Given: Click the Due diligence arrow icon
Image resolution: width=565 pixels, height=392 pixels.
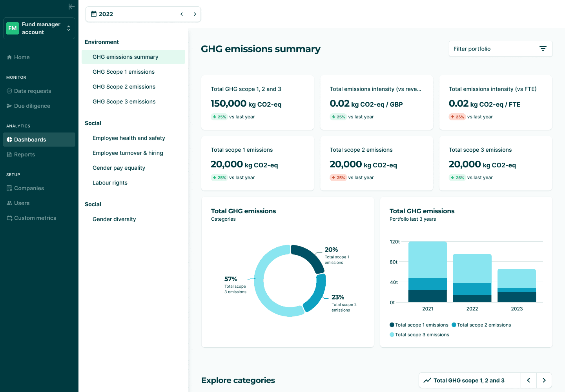Looking at the screenshot, I should click(9, 106).
